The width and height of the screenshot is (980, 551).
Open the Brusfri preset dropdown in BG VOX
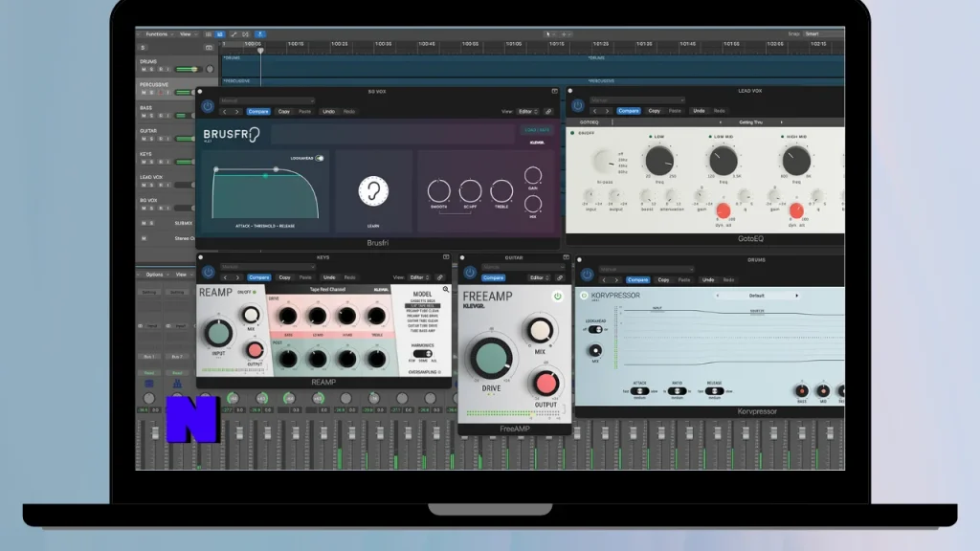click(x=267, y=100)
